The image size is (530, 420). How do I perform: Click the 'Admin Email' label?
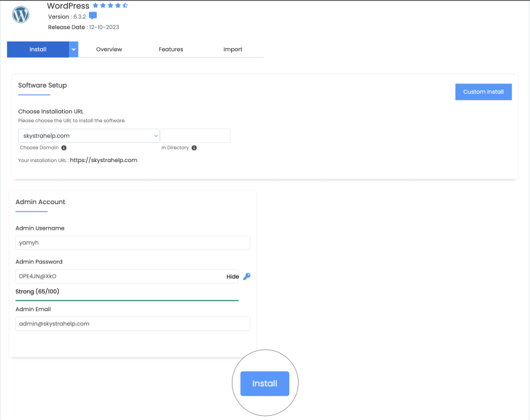33,309
